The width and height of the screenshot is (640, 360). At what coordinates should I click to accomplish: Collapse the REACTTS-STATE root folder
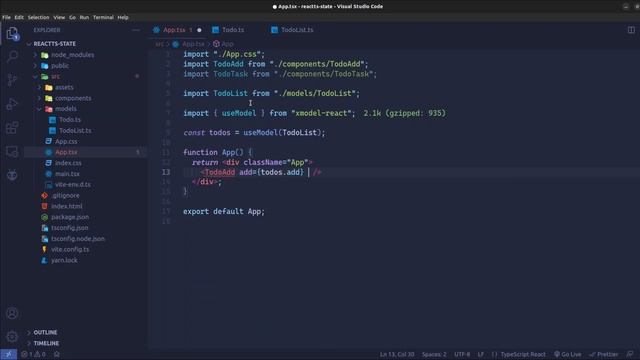55,44
